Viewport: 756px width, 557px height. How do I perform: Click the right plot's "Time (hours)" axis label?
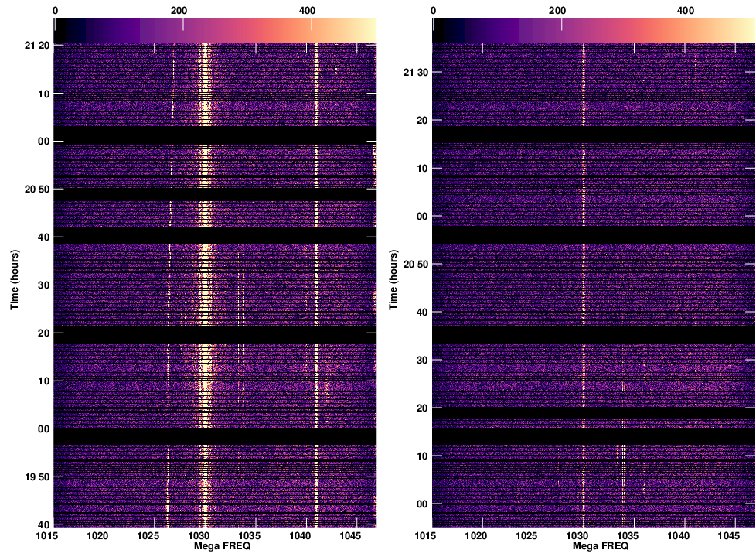393,280
